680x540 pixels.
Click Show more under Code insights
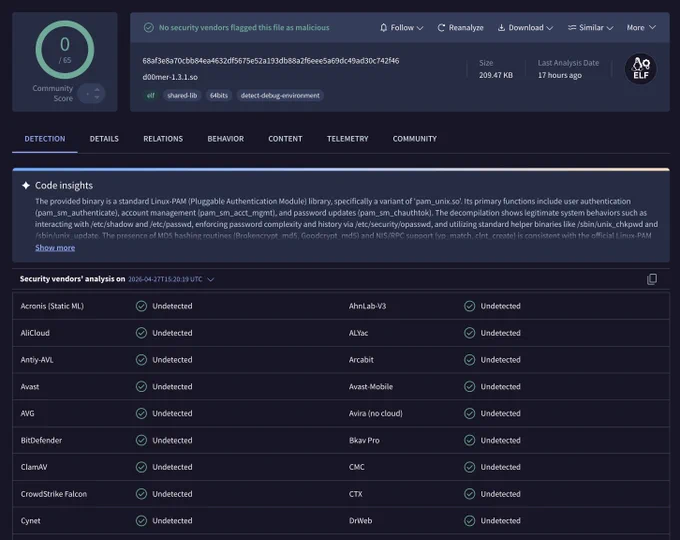click(x=55, y=248)
